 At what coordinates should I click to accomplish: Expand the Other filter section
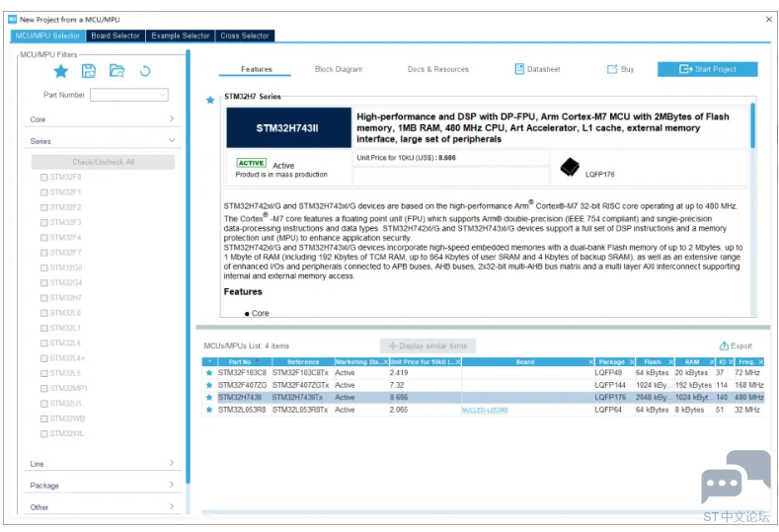[103, 507]
